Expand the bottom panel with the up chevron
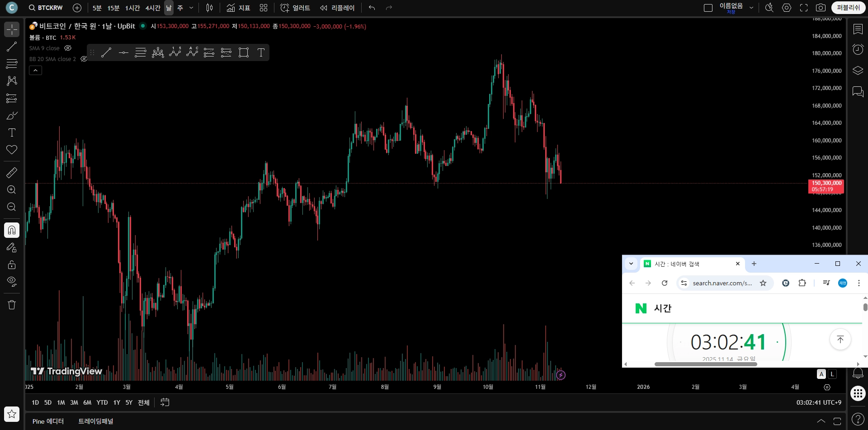 pos(821,421)
